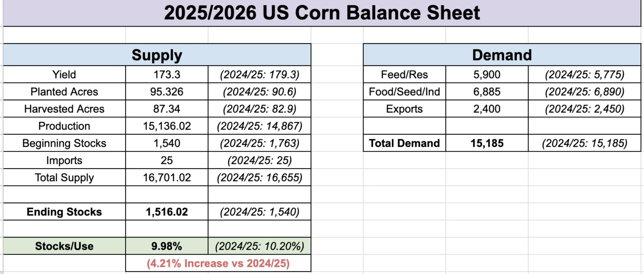Select the Imports label cell
Image resolution: width=644 pixels, height=274 pixels.
(x=64, y=160)
